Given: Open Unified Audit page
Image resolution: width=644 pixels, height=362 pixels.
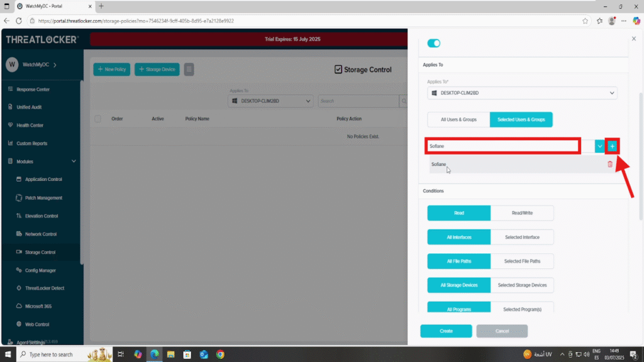Looking at the screenshot, I should 29,107.
